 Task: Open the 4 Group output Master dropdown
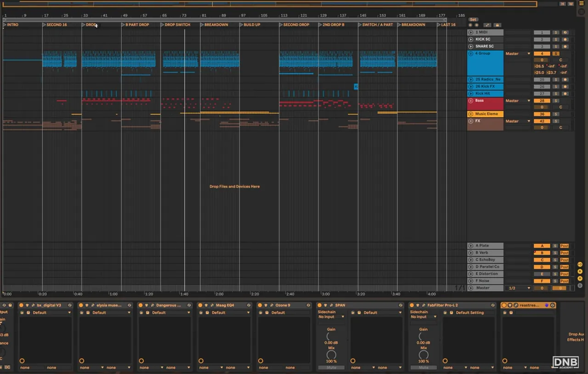[x=518, y=54]
